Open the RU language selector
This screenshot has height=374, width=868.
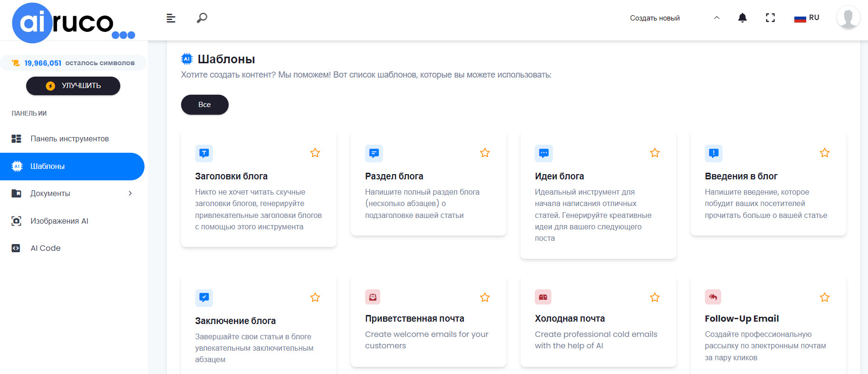tap(807, 18)
